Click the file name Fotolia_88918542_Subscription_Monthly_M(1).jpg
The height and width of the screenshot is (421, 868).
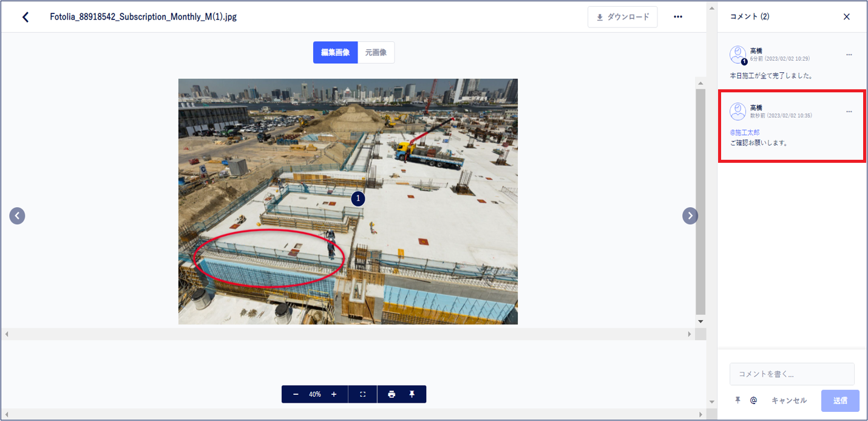pos(143,17)
